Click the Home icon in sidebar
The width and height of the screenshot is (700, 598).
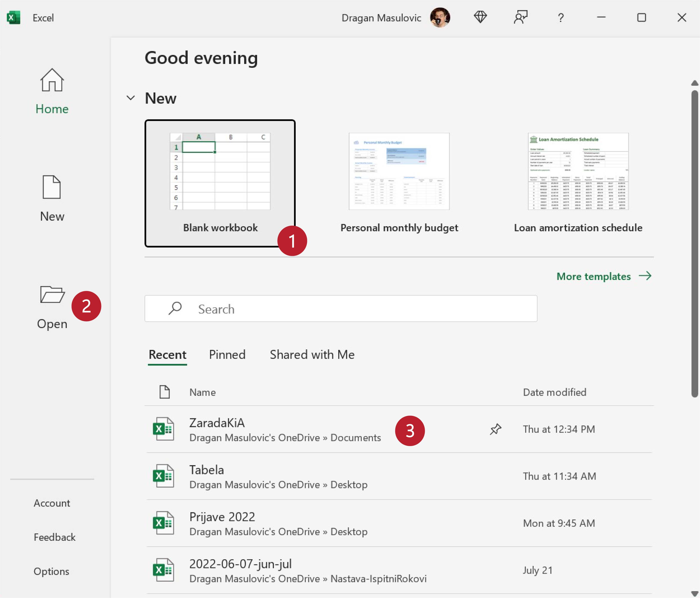click(52, 80)
